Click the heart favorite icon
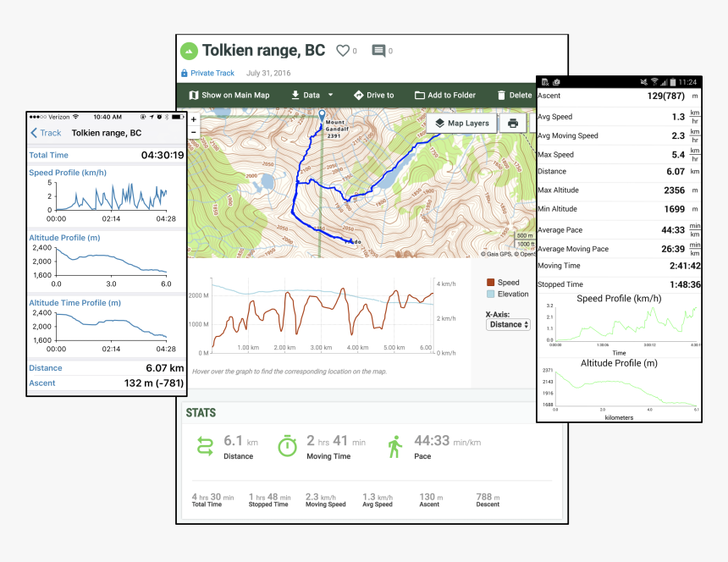 (x=343, y=51)
